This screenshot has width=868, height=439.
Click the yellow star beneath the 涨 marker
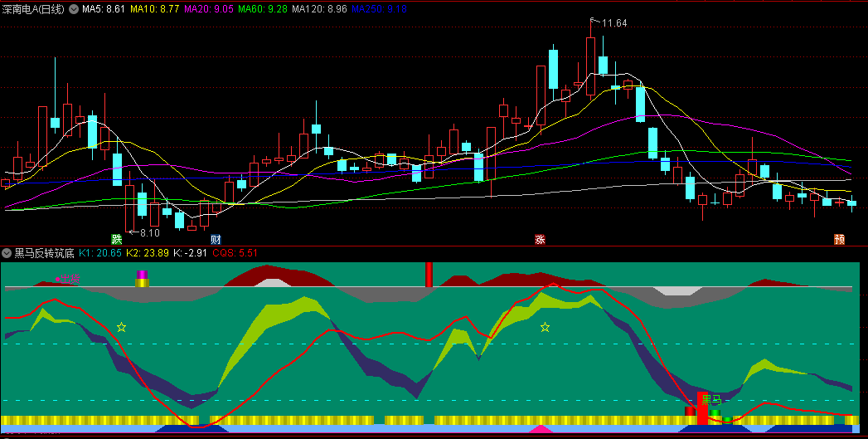point(545,327)
